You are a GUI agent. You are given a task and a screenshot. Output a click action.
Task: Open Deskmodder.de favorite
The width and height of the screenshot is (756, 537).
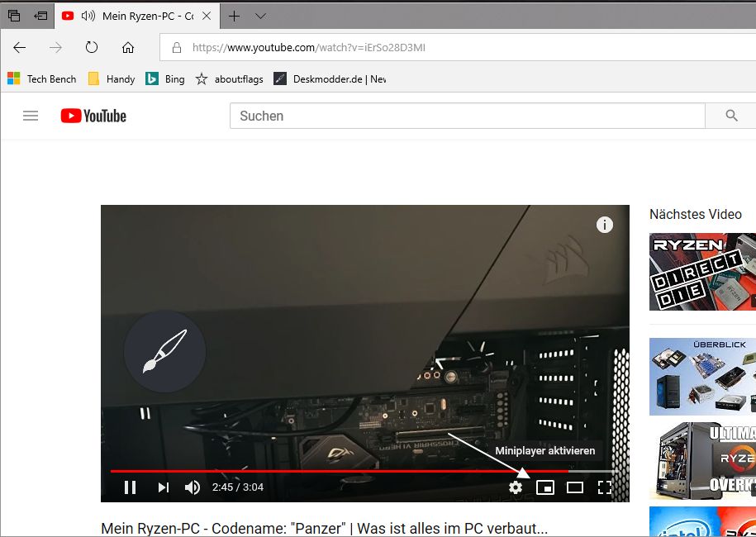[x=330, y=78]
